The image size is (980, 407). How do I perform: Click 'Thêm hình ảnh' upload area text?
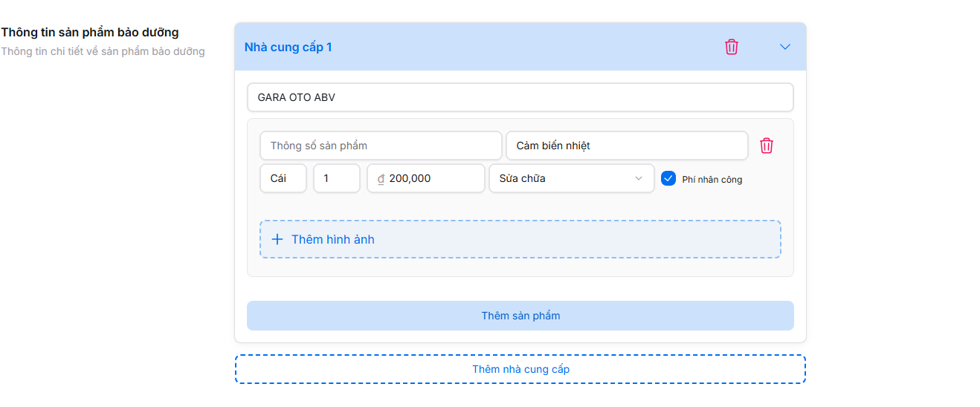(333, 239)
